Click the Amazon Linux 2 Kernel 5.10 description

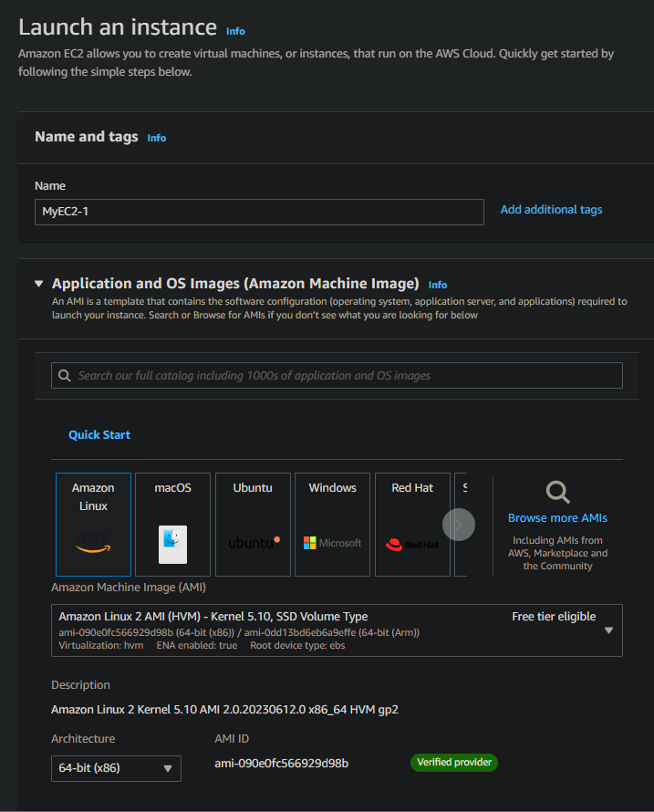[224, 710]
